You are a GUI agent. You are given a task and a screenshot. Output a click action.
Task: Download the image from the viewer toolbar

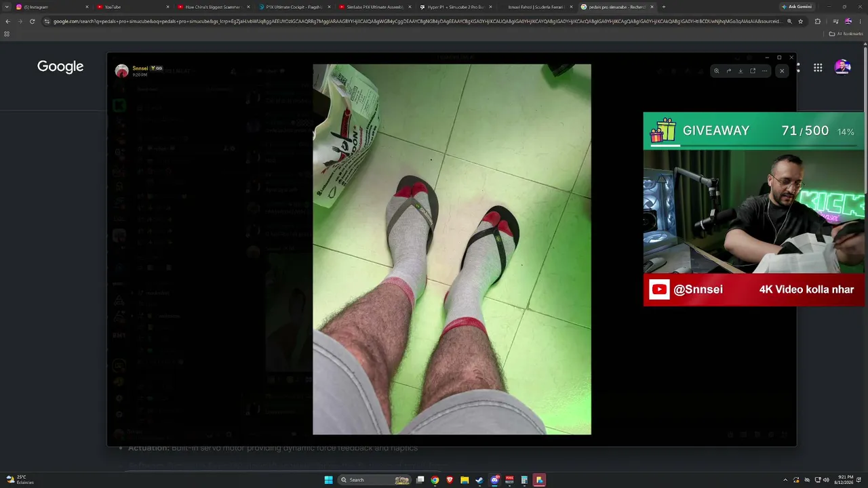click(741, 70)
